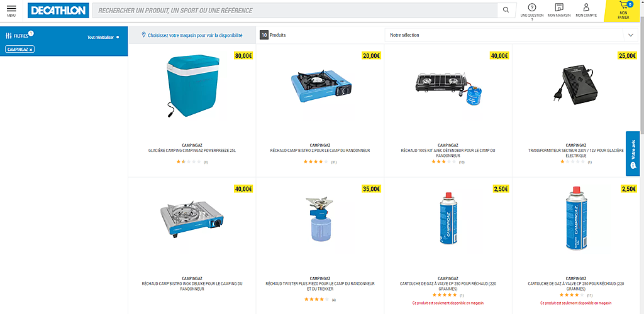Open the Votre avis feedback tab
Viewport: 644px width, 314px height.
point(633,154)
